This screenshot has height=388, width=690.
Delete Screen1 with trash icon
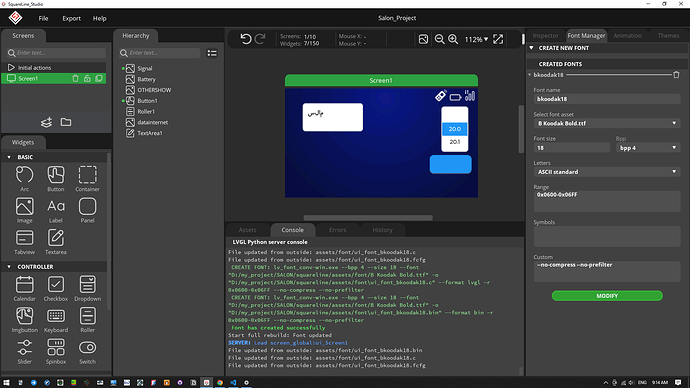[x=75, y=78]
